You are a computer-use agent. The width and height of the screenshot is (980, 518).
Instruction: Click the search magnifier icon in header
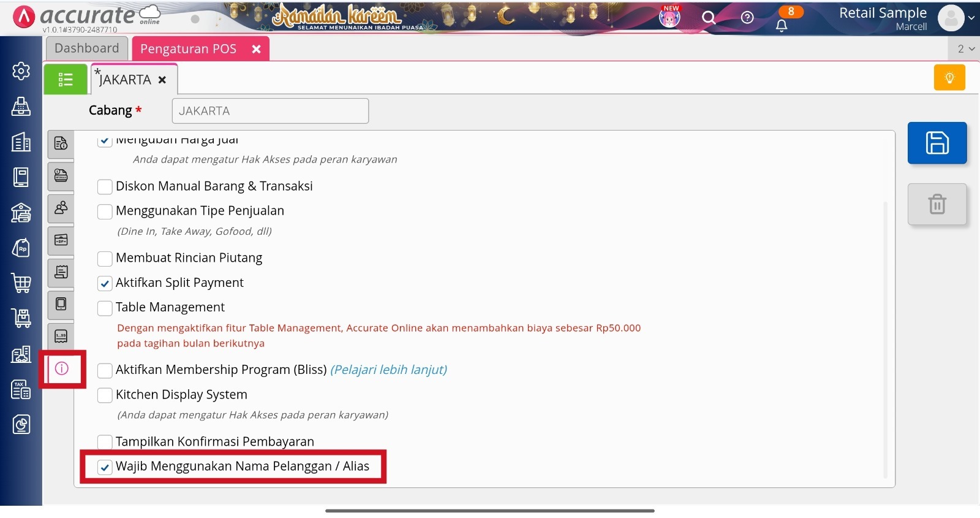[709, 18]
